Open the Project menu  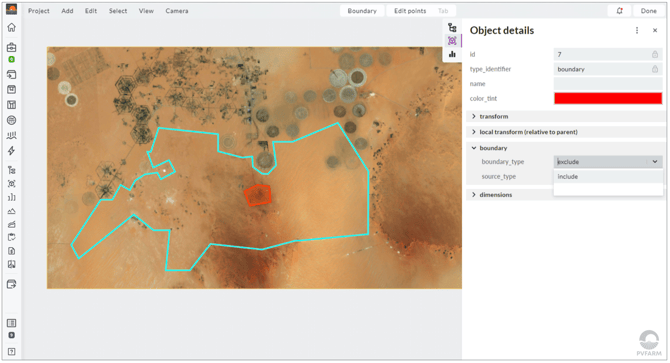pos(39,11)
